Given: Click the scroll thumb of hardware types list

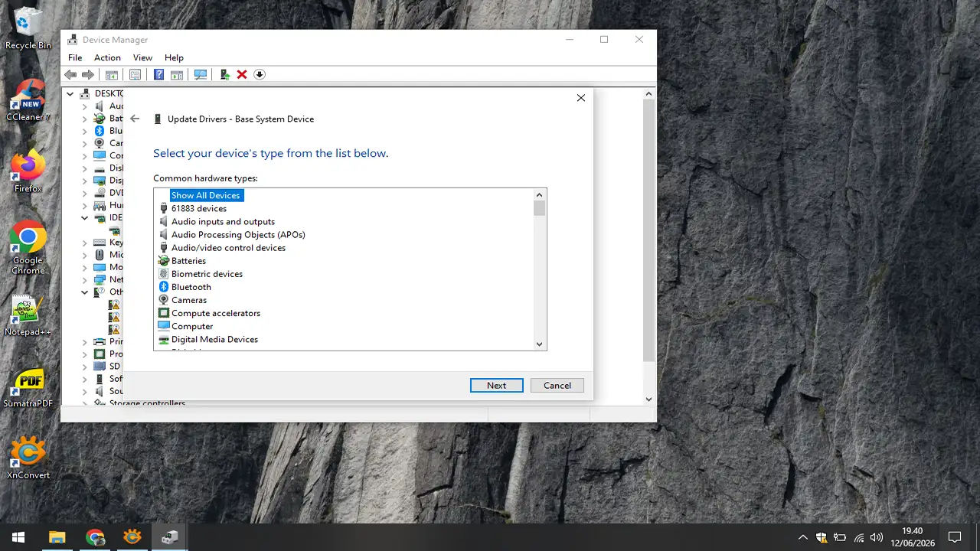Looking at the screenshot, I should [x=540, y=209].
